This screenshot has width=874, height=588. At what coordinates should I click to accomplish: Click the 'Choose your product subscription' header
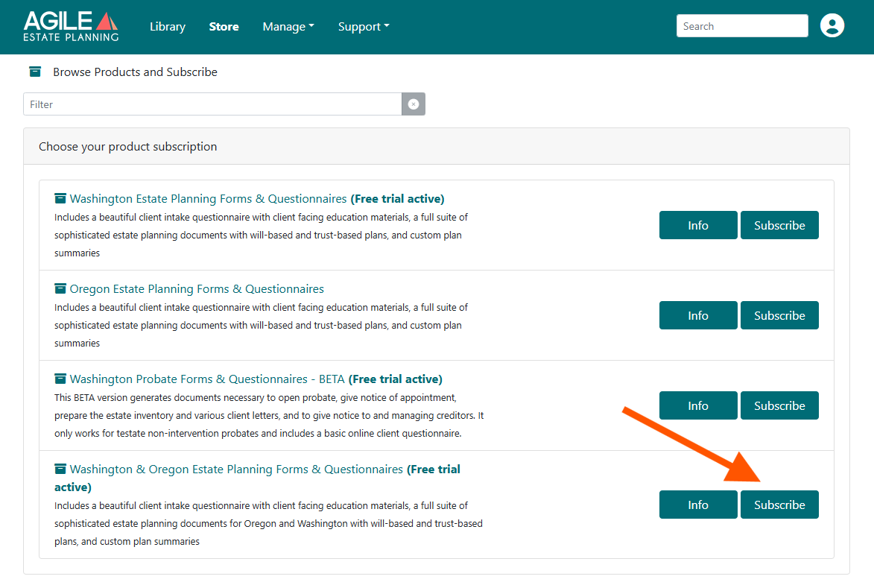click(x=127, y=147)
